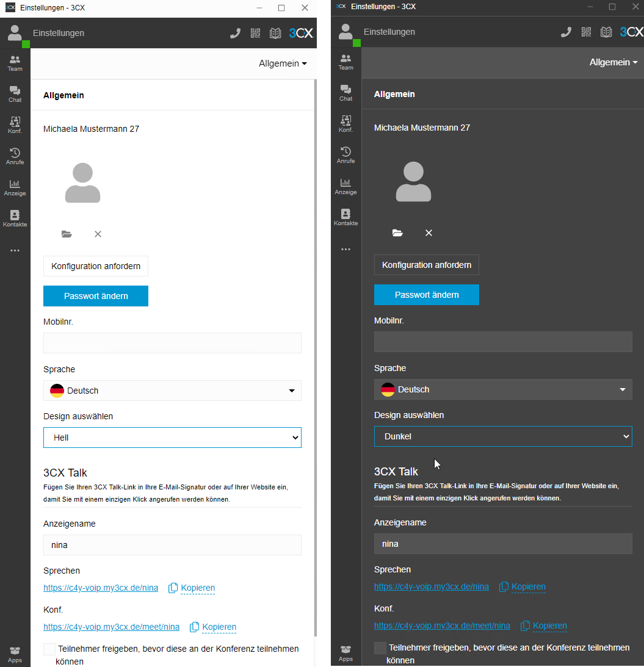Image resolution: width=644 pixels, height=667 pixels.
Task: Click the manual book icon in light window header
Action: (275, 33)
